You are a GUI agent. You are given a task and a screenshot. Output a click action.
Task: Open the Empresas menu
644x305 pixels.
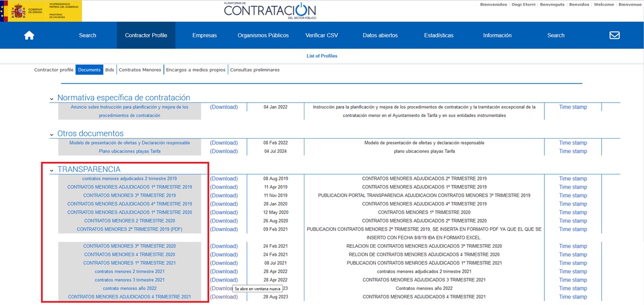204,35
